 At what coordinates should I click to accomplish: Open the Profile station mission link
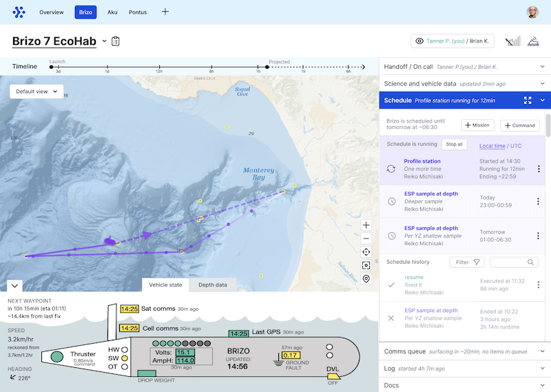pyautogui.click(x=422, y=161)
